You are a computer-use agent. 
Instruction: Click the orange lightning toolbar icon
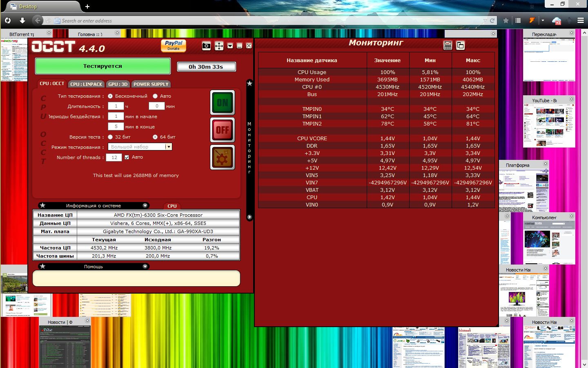(x=532, y=20)
